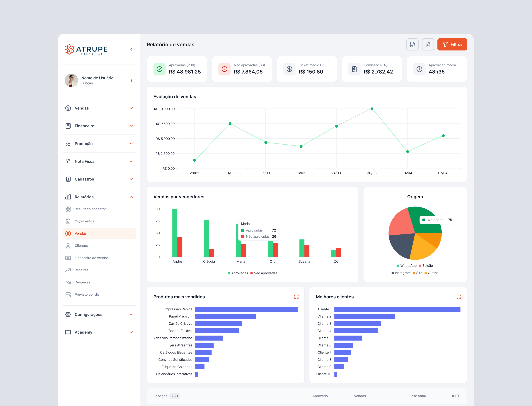Screen dimensions: 532x406
Task: Collapse the sidebar with arrow icon
Action: click(131, 49)
